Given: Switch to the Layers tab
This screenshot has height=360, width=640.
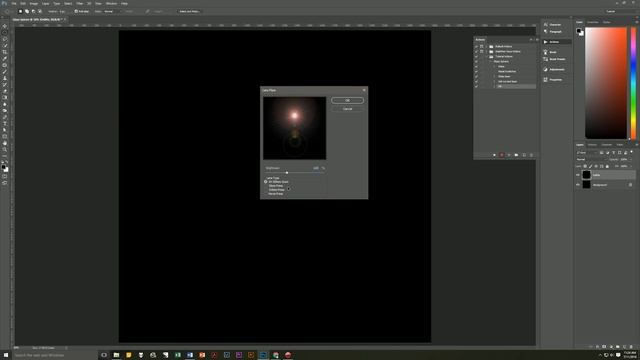Looking at the screenshot, I should (x=580, y=145).
